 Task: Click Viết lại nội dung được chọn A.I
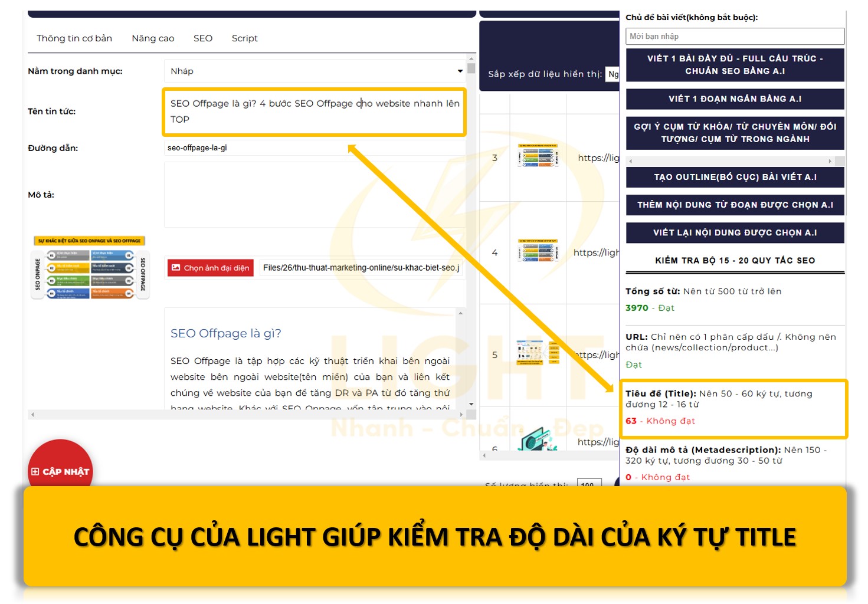pos(735,232)
